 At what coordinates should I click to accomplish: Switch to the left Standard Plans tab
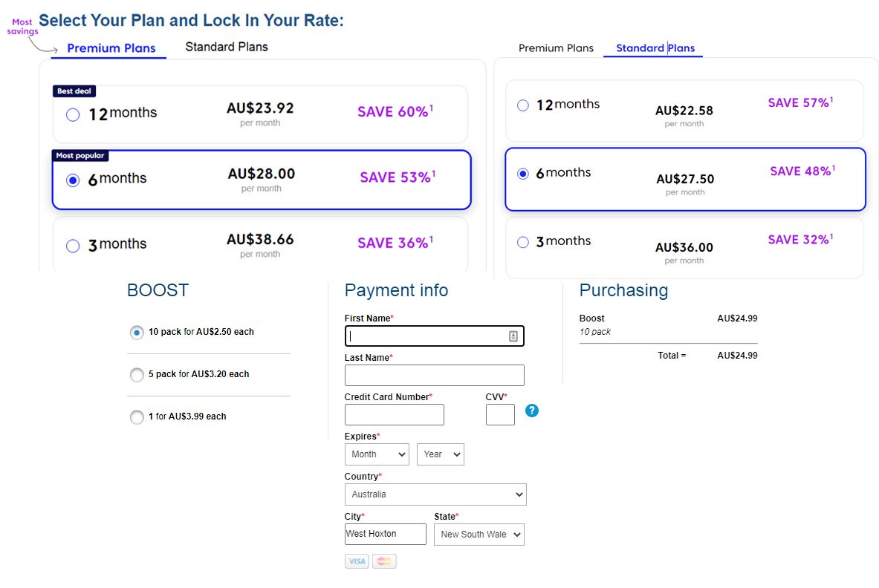pos(227,47)
